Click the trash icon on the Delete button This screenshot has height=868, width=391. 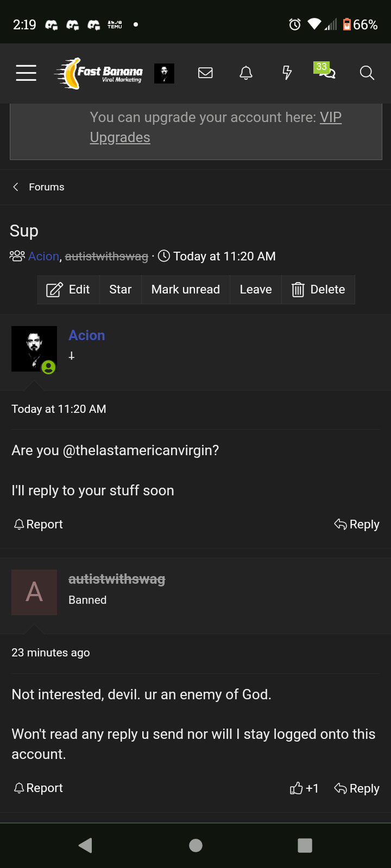click(298, 289)
